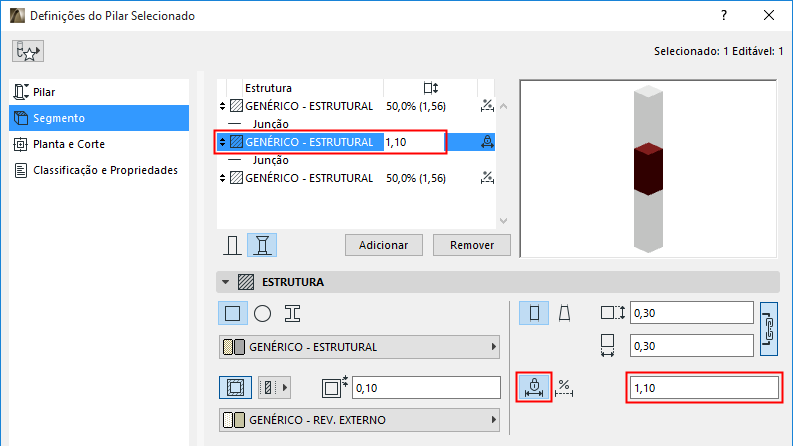
Task: Toggle fixed length lock for segment
Action: point(534,386)
